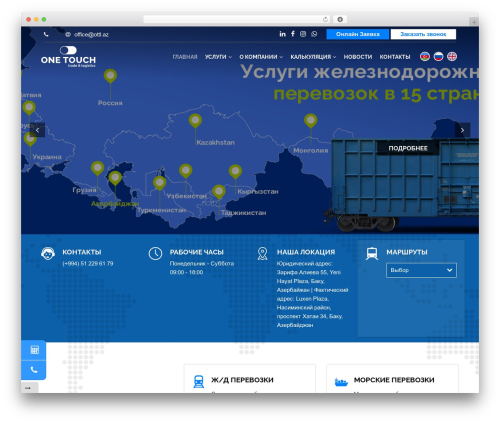Screen dimensions: 500x423
Task: Click the One Touch logo
Action: (68, 57)
